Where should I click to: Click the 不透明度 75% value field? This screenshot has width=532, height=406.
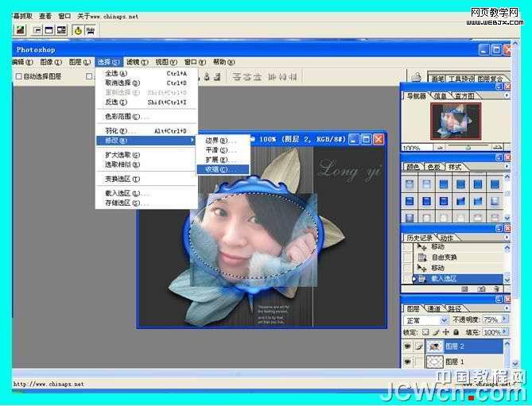(x=491, y=319)
